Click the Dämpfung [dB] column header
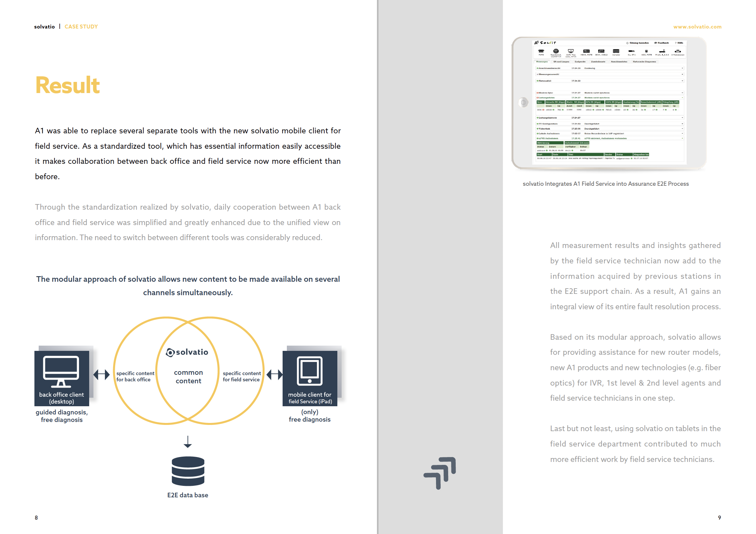The image size is (756, 534). (x=670, y=102)
